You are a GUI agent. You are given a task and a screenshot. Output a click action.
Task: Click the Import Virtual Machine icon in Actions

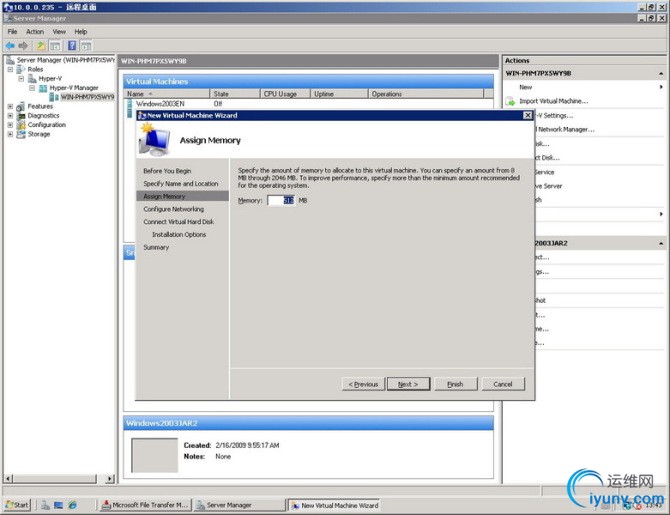click(510, 101)
